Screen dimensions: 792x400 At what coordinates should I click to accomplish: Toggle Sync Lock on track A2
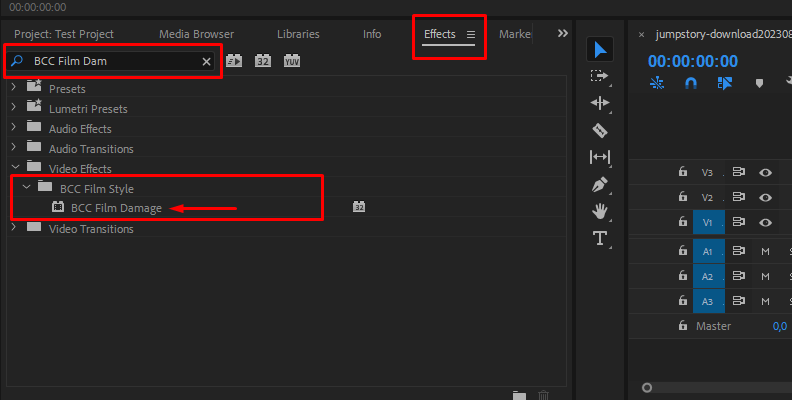coord(738,276)
